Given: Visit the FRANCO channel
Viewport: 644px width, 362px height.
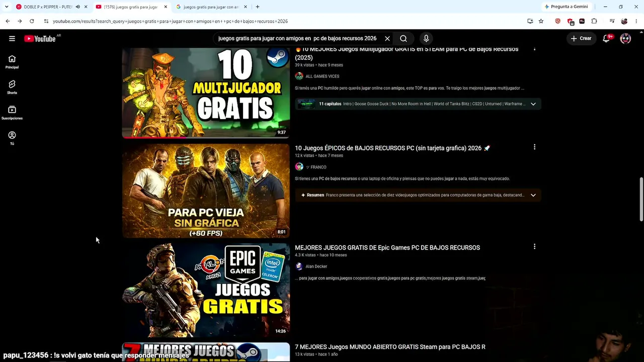Looking at the screenshot, I should tap(316, 167).
